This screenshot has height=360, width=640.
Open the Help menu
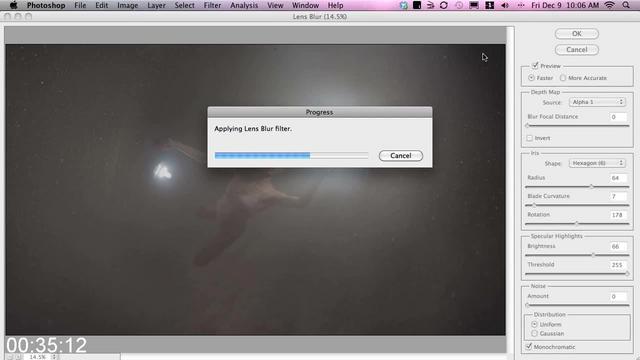pyautogui.click(x=335, y=5)
